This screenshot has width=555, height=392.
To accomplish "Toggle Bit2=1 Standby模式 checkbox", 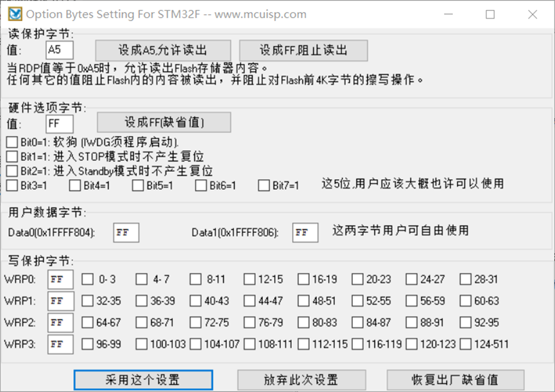I will pyautogui.click(x=12, y=171).
